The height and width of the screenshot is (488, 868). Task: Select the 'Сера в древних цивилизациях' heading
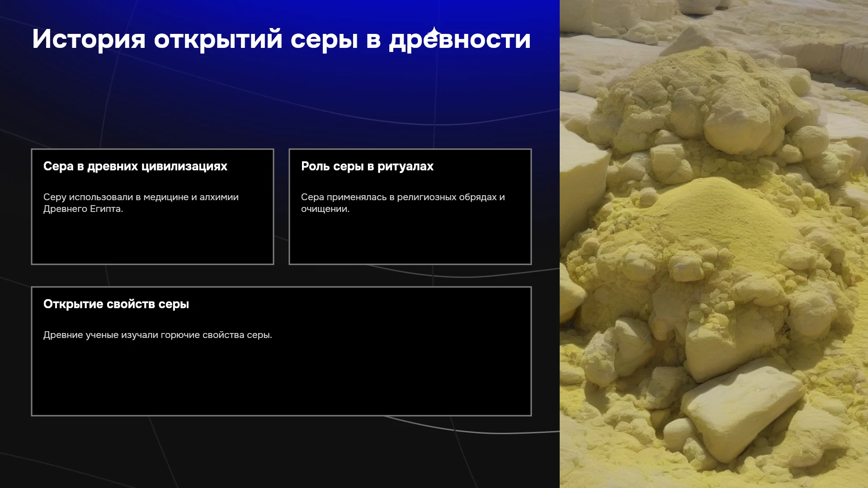click(x=135, y=166)
